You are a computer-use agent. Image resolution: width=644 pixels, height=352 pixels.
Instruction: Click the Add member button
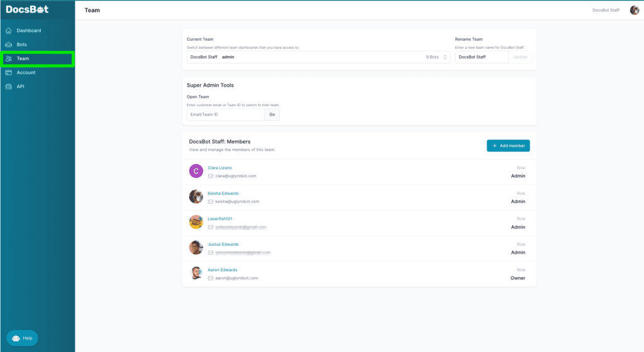point(508,146)
